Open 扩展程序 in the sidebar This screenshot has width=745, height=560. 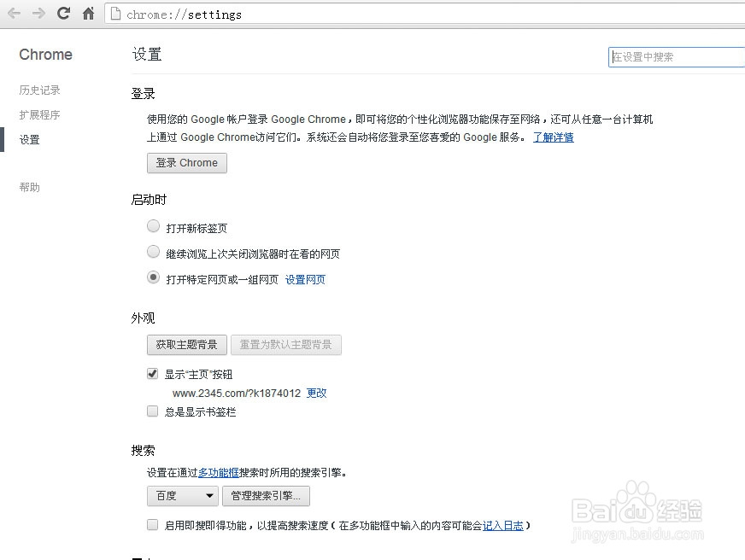(x=39, y=114)
